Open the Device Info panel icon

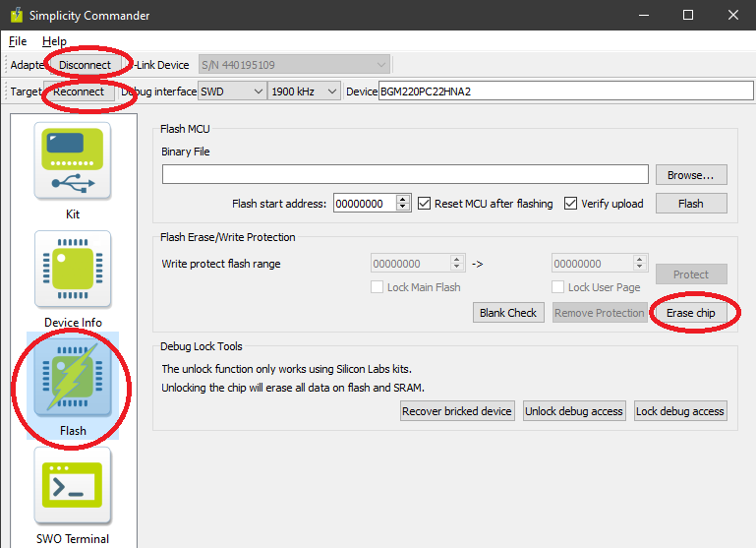[x=73, y=270]
